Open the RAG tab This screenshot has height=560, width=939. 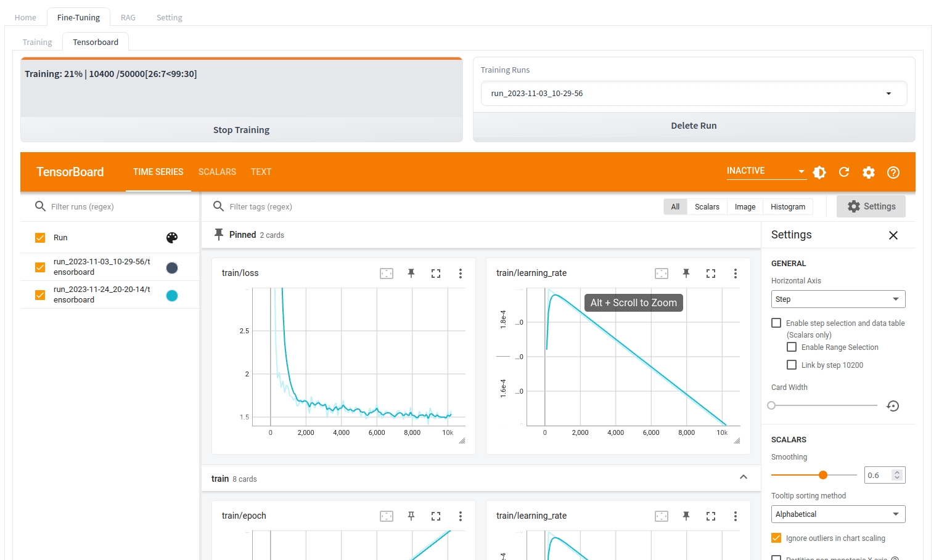click(128, 17)
